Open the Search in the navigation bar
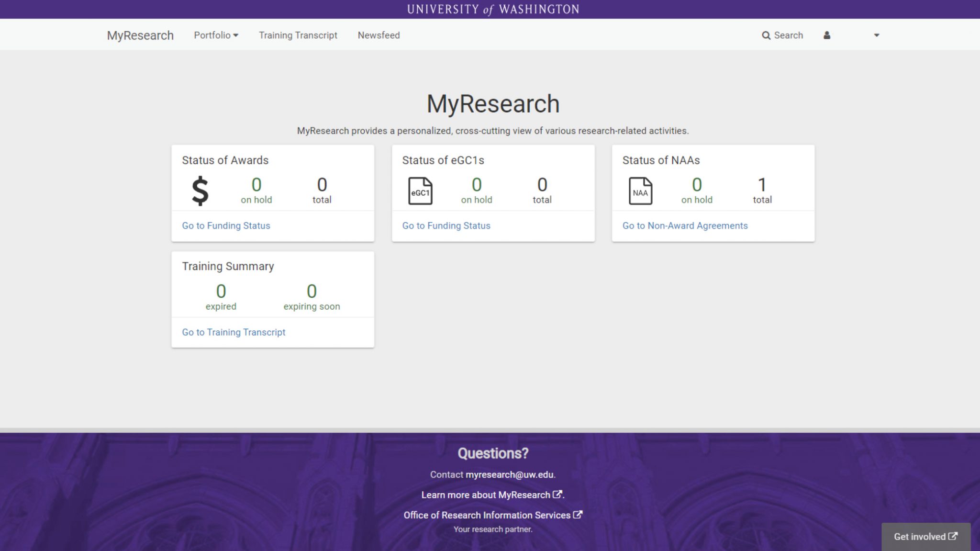This screenshot has width=980, height=551. (x=782, y=35)
